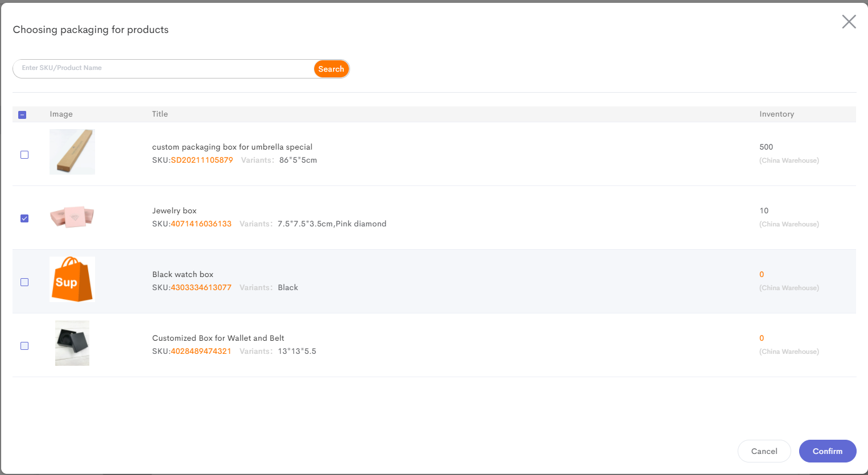This screenshot has height=475, width=868.
Task: Close the packaging selection dialog
Action: coord(849,22)
